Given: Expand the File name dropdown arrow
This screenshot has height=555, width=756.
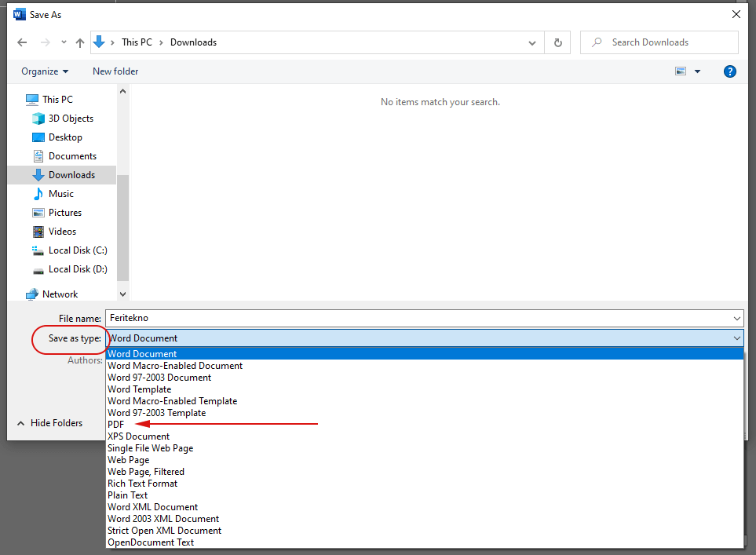Looking at the screenshot, I should [x=736, y=318].
